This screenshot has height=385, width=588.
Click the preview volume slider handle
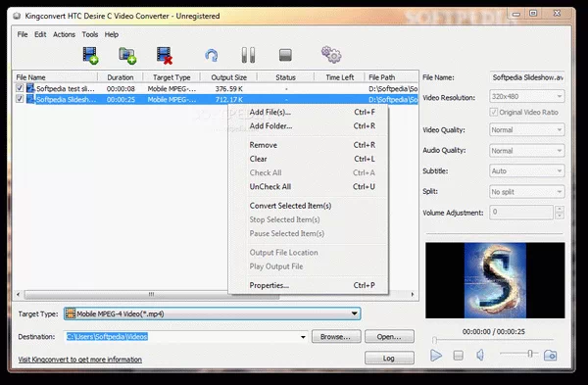[x=530, y=353]
